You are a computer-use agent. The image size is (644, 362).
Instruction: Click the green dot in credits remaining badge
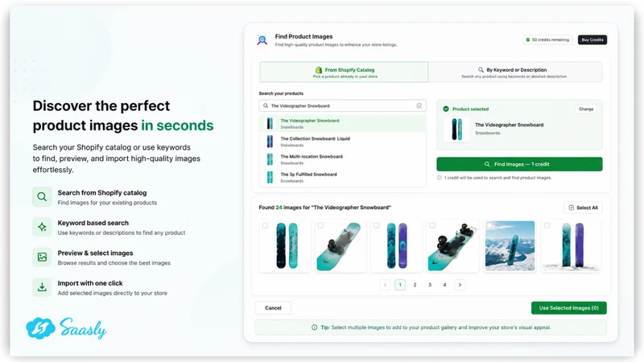[x=528, y=39]
